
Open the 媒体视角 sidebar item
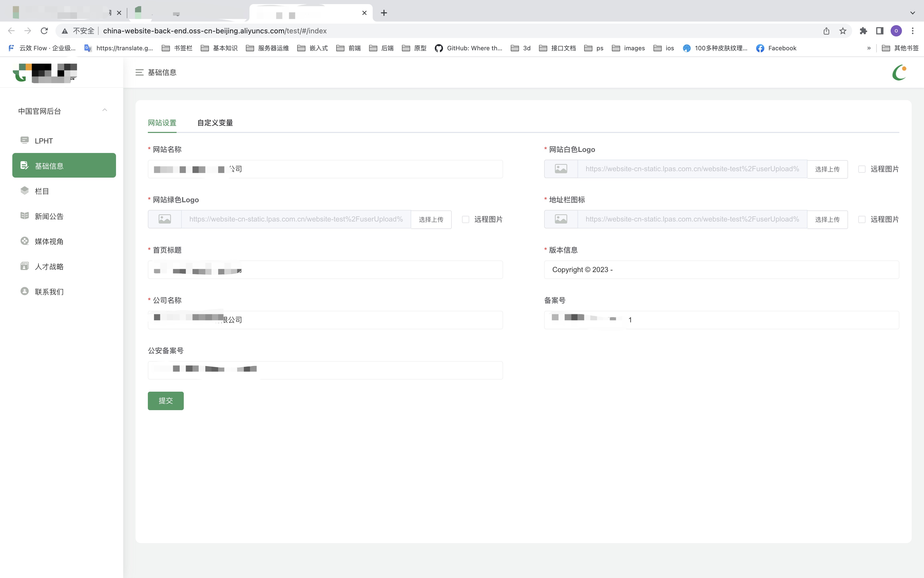click(64, 241)
